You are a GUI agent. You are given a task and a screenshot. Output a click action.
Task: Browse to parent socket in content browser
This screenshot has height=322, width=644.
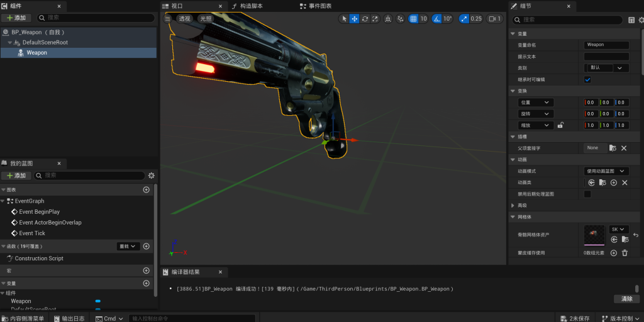pyautogui.click(x=613, y=148)
